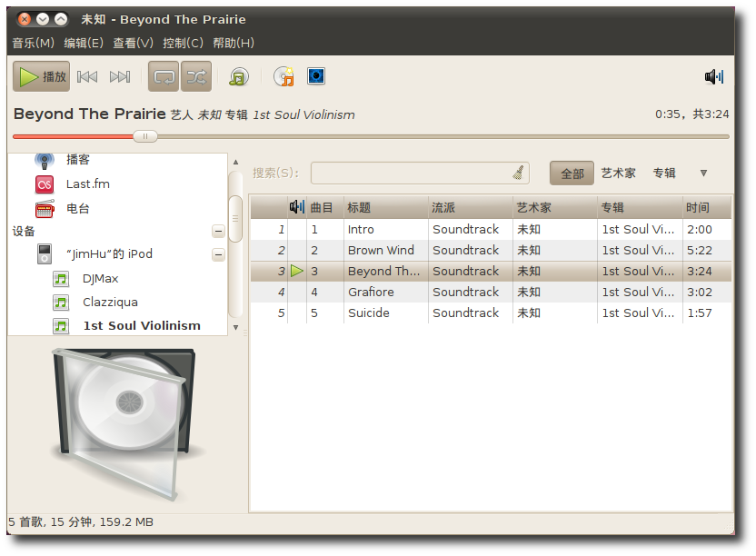Click the green playing indicator in row 3
The width and height of the screenshot is (756, 556).
[297, 271]
